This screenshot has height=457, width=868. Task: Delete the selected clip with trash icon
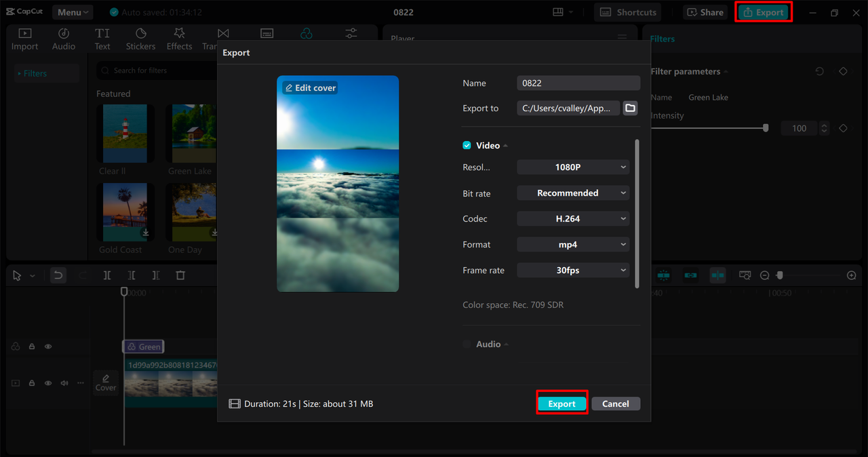tap(180, 275)
